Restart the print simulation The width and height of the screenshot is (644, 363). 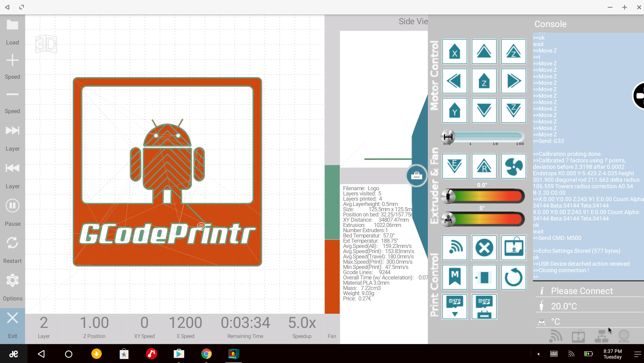12,243
